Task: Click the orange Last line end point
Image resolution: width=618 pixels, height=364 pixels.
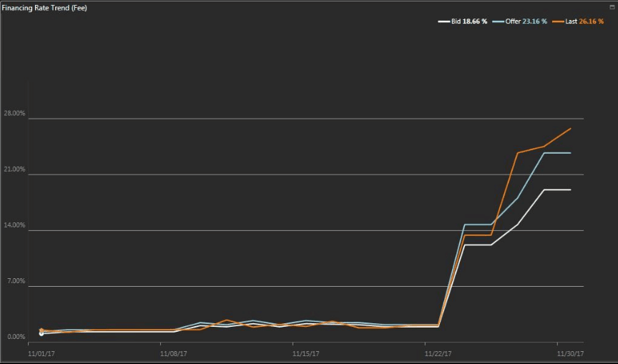Action: pos(570,129)
